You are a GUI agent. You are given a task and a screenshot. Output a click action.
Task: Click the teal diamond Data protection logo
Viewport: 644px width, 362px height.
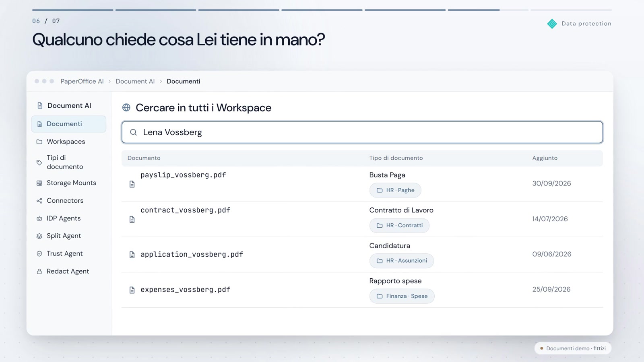click(x=552, y=24)
